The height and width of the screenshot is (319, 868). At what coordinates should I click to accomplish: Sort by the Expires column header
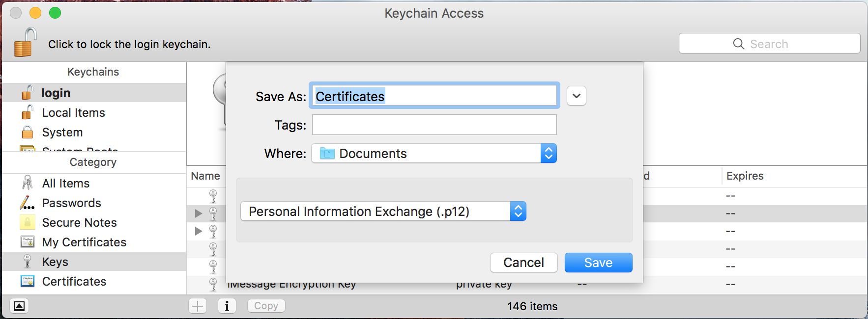click(745, 176)
